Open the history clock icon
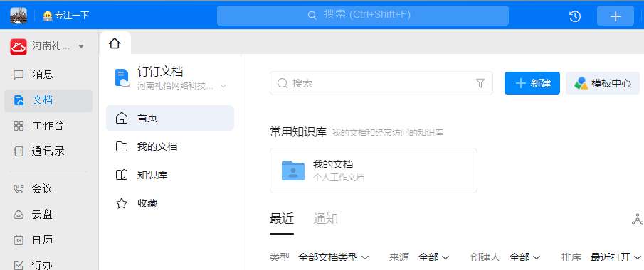 click(574, 16)
